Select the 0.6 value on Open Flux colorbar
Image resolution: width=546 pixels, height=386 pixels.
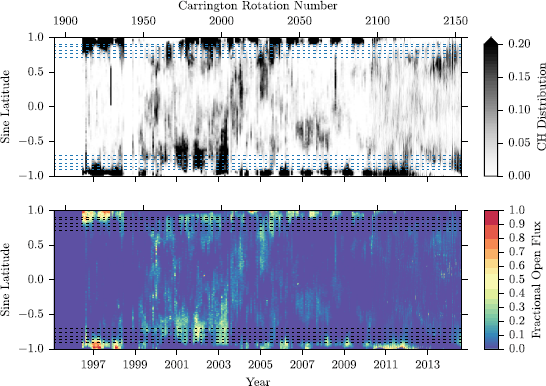pyautogui.click(x=516, y=266)
